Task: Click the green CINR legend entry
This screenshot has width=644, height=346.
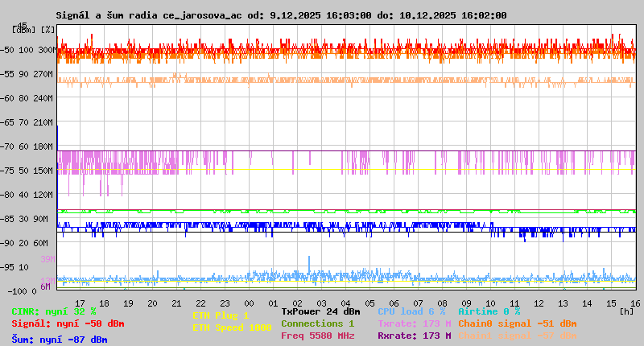Action: point(53,311)
